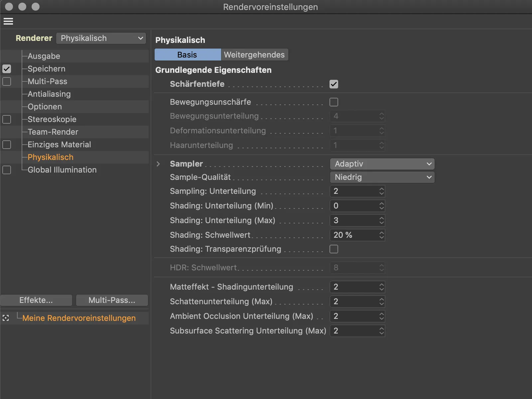
Task: Select Antialiasing in the settings tree
Action: point(49,94)
